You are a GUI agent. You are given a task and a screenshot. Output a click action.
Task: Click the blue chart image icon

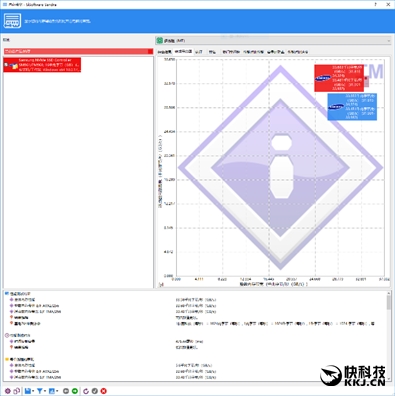click(52, 391)
